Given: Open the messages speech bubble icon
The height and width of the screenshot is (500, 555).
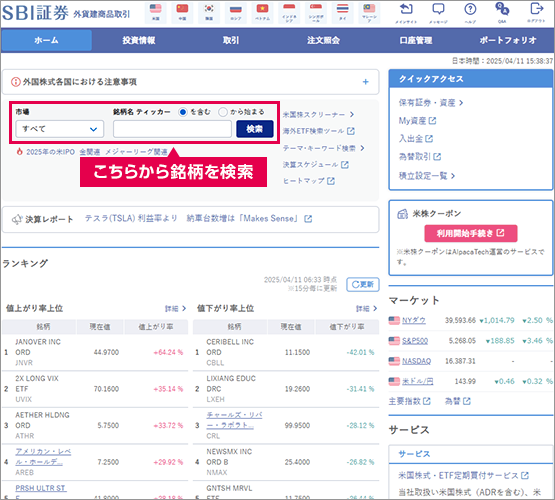Looking at the screenshot, I should tap(438, 12).
